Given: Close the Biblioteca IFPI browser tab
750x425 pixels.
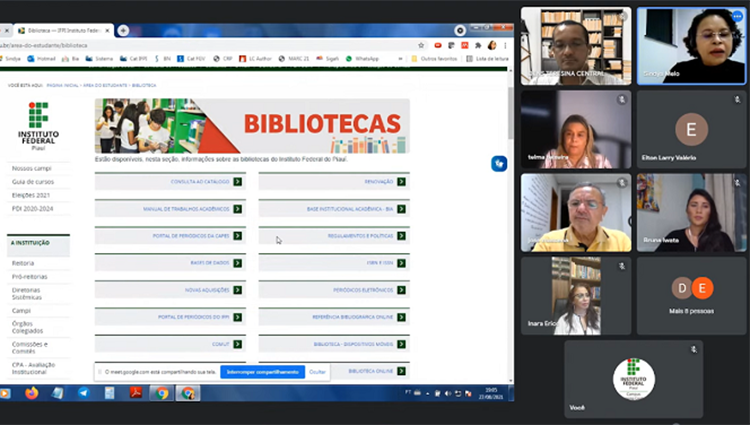Looking at the screenshot, I should (x=107, y=31).
